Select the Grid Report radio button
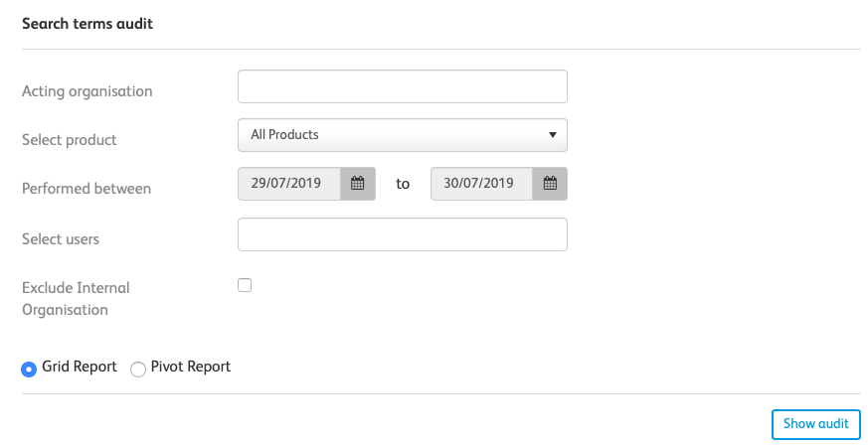This screenshot has height=445, width=868. click(29, 369)
